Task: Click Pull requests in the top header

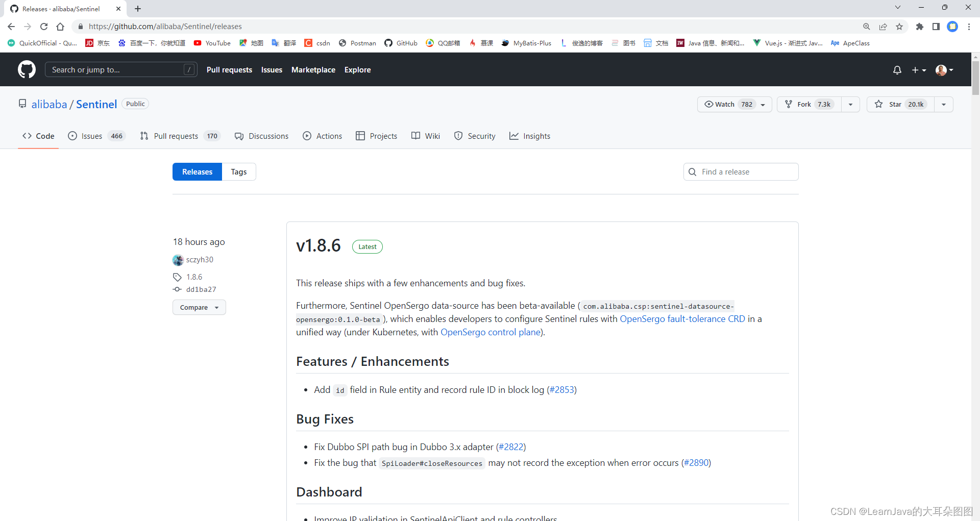Action: coord(229,70)
